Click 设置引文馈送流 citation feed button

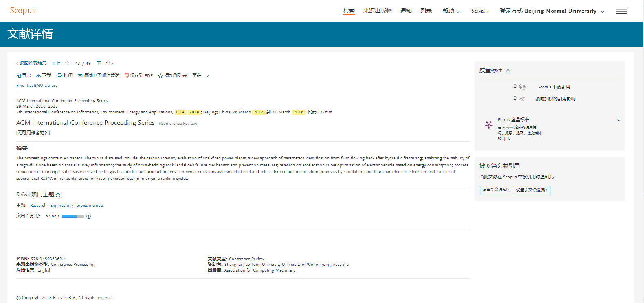click(532, 190)
